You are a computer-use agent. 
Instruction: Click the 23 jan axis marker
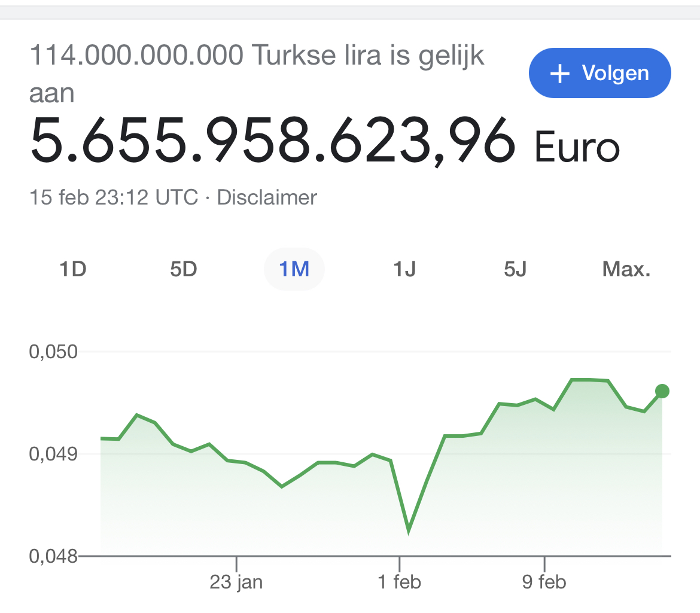236,582
